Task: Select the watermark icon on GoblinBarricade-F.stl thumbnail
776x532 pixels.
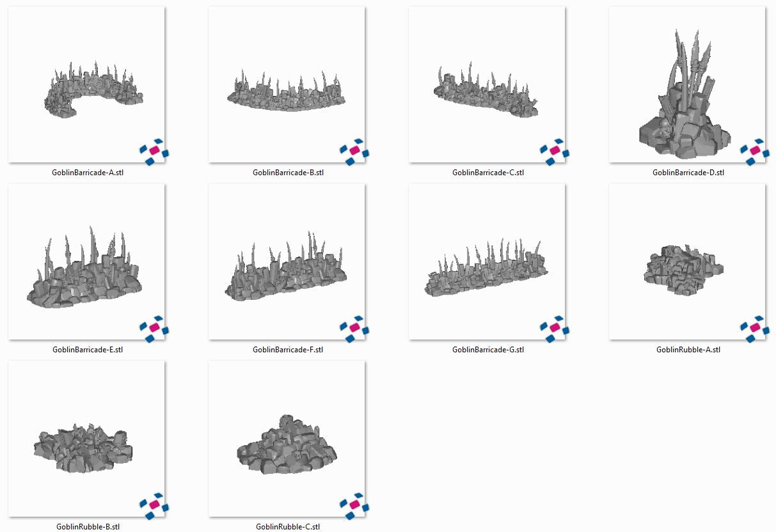Action: pyautogui.click(x=353, y=326)
